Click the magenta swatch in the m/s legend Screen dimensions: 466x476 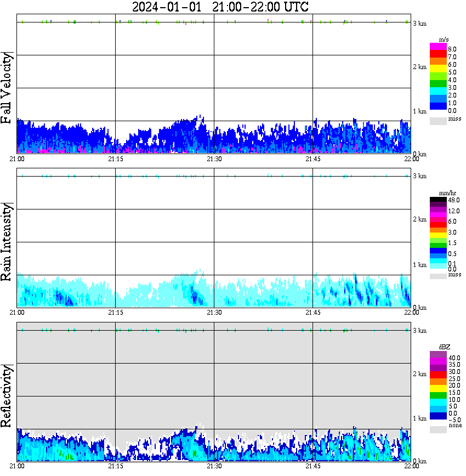pyautogui.click(x=438, y=47)
